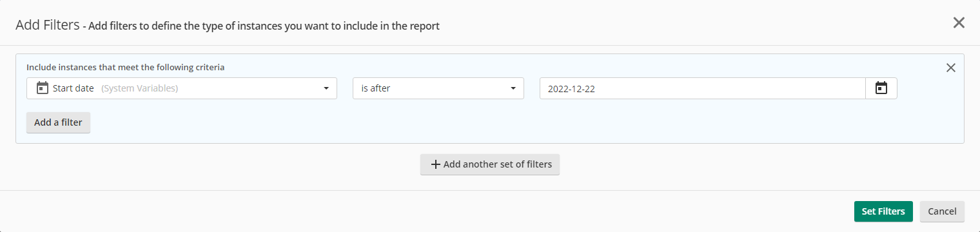The width and height of the screenshot is (980, 232).
Task: Expand the 'is after' operator dropdown arrow
Action: point(513,88)
